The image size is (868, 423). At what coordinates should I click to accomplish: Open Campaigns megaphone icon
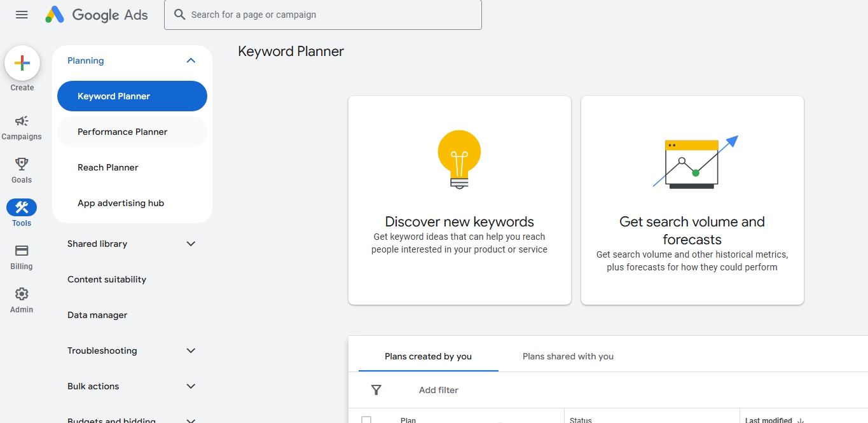[x=22, y=121]
